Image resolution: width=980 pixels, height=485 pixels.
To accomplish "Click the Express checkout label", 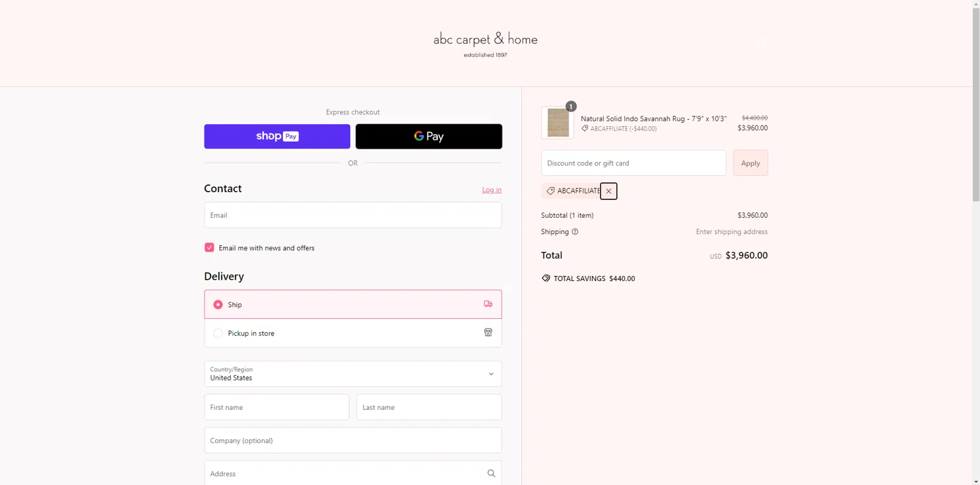I will click(353, 112).
